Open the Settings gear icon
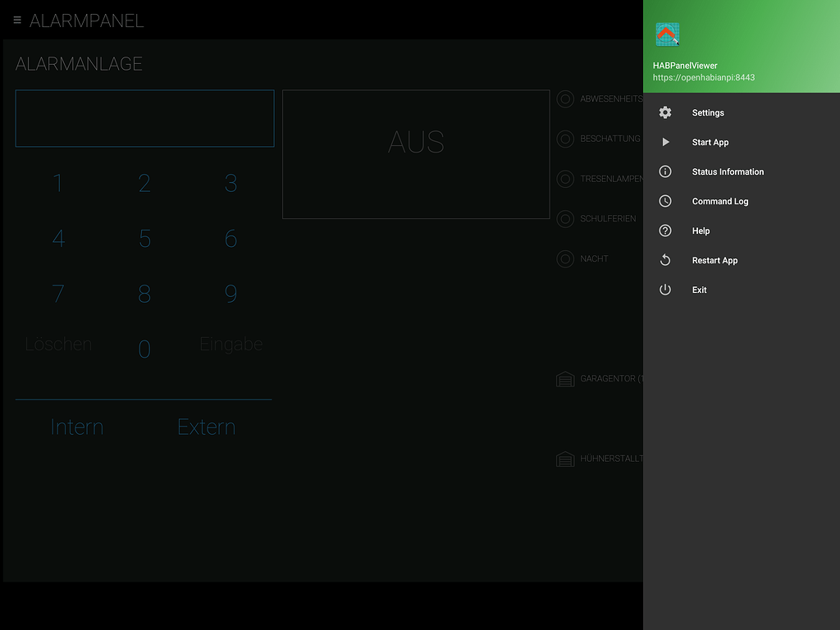 tap(664, 112)
